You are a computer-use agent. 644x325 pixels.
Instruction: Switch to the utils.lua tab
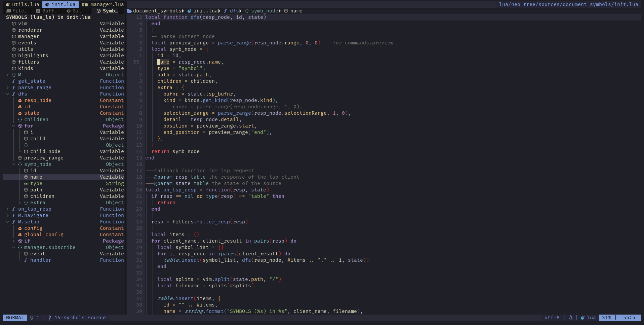pos(22,4)
